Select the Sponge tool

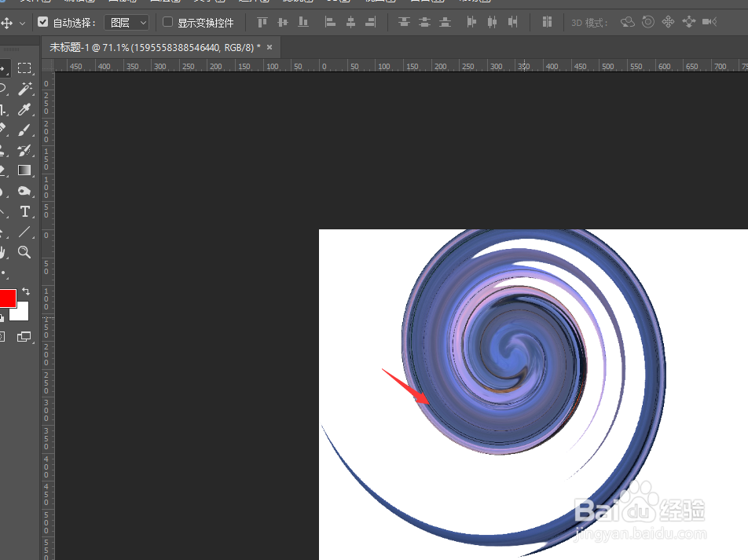pos(24,192)
